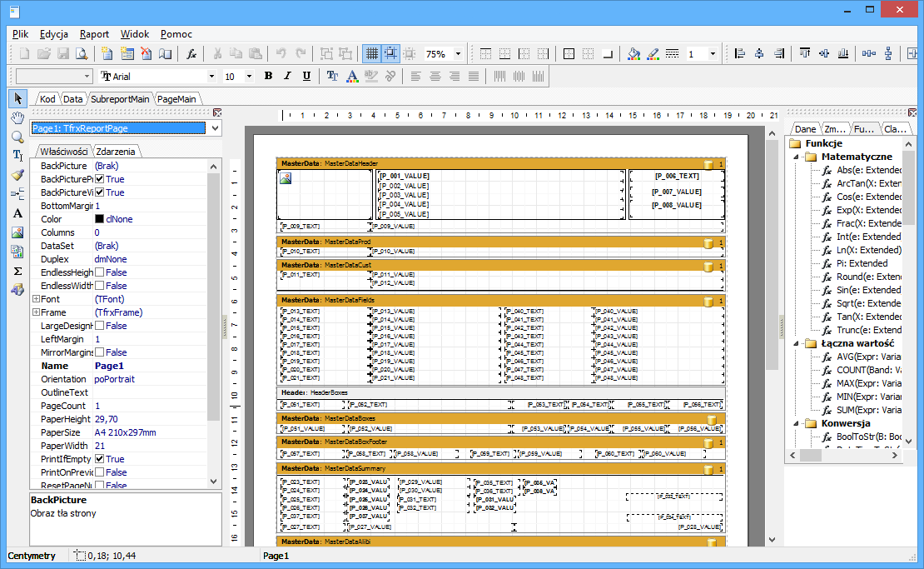Image resolution: width=924 pixels, height=569 pixels.
Task: Click the fill color paint bucket
Action: point(633,54)
